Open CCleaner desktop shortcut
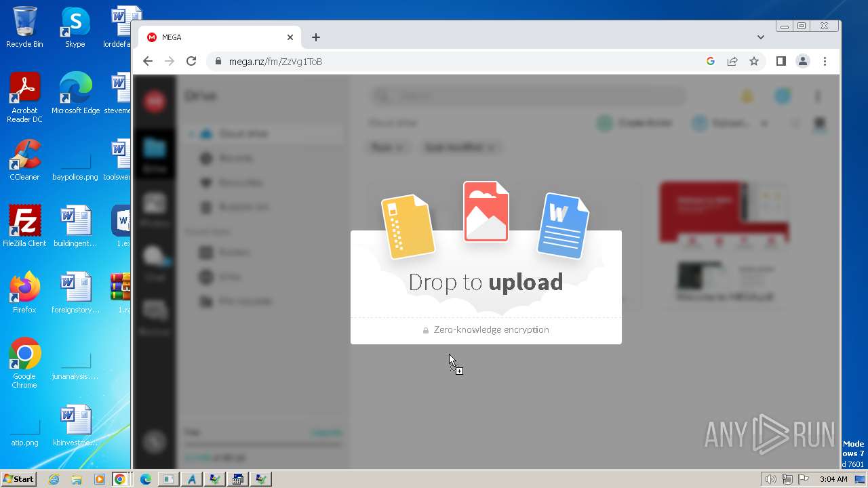 pyautogui.click(x=24, y=160)
